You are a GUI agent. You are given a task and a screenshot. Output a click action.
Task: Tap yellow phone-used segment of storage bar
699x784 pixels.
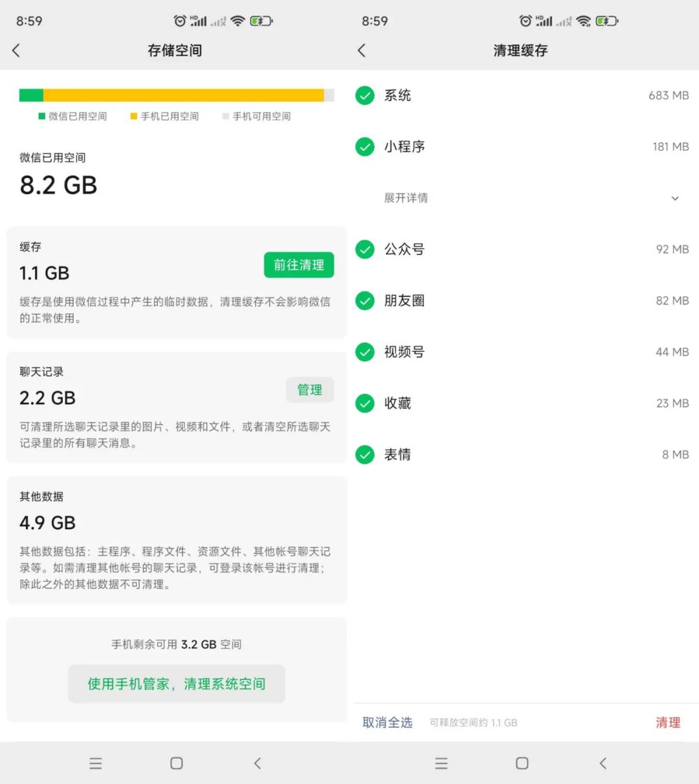click(x=183, y=96)
